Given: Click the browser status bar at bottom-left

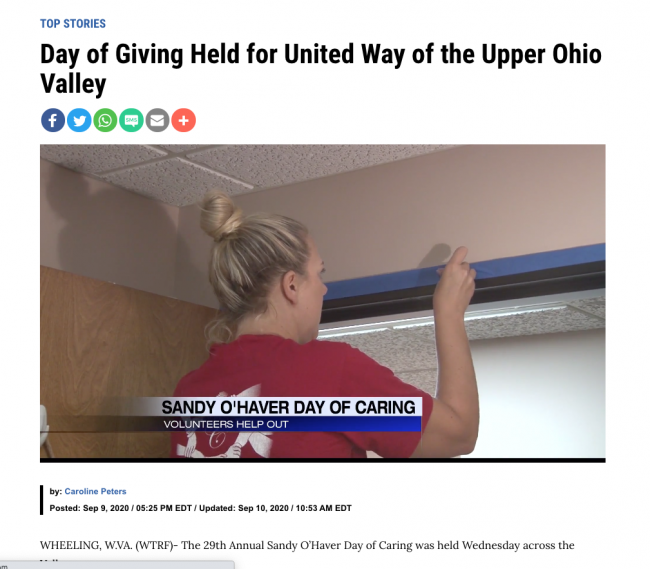Looking at the screenshot, I should (x=117, y=565).
